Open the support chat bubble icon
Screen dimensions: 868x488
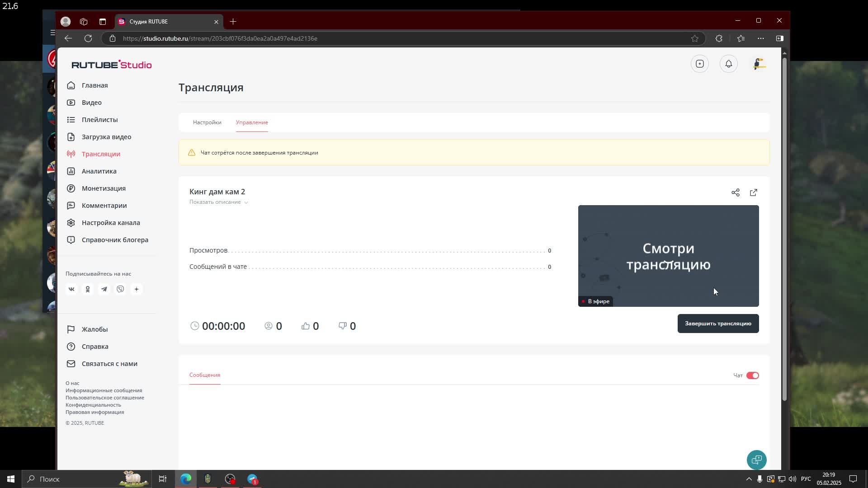(756, 460)
